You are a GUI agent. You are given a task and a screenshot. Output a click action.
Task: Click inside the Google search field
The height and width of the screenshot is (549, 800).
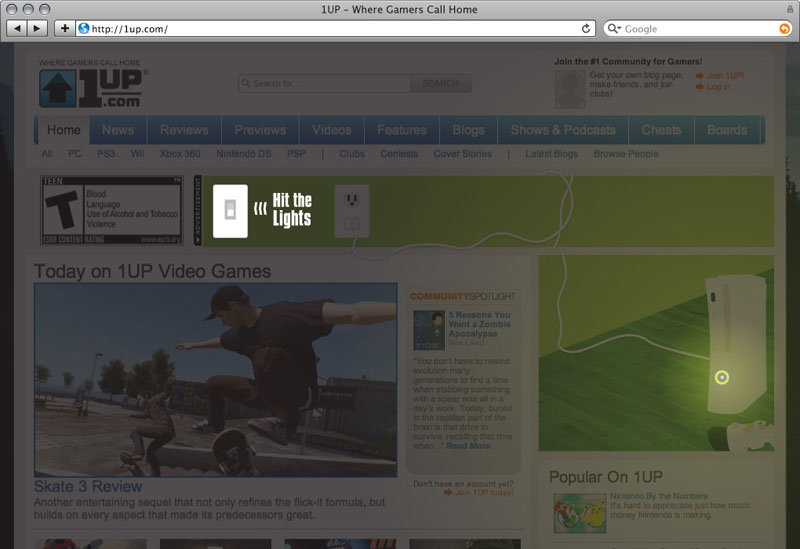[x=697, y=29]
